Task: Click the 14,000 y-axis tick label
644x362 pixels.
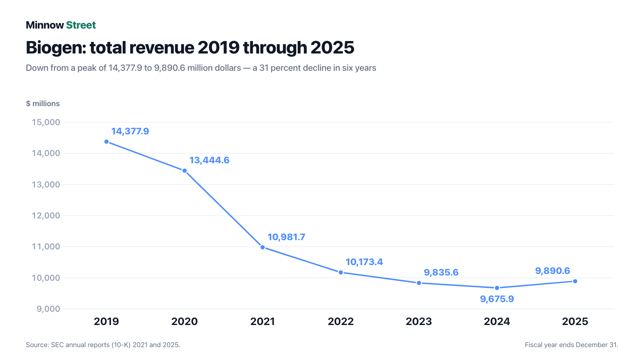Action: tap(46, 153)
